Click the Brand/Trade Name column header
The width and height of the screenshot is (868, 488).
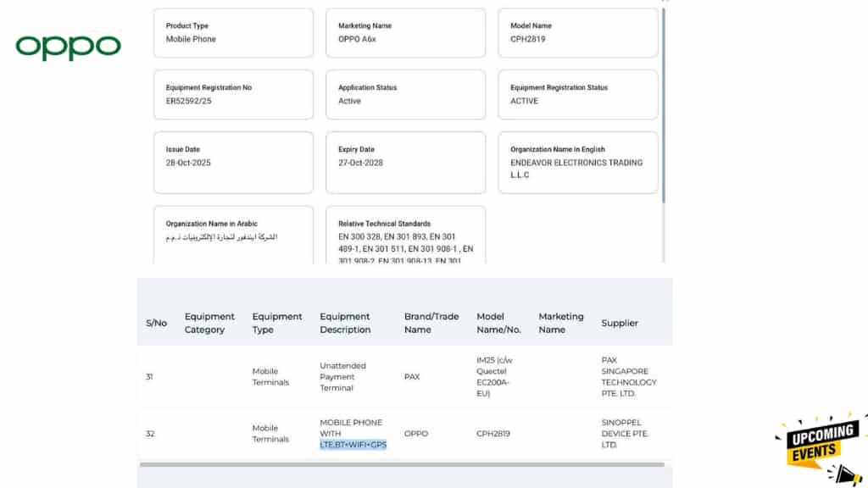point(431,323)
